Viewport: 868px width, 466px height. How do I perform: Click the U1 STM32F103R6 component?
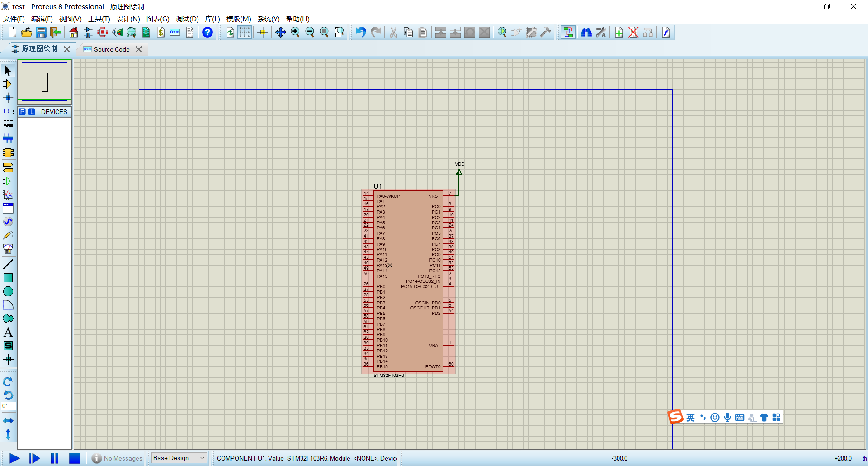tap(408, 281)
